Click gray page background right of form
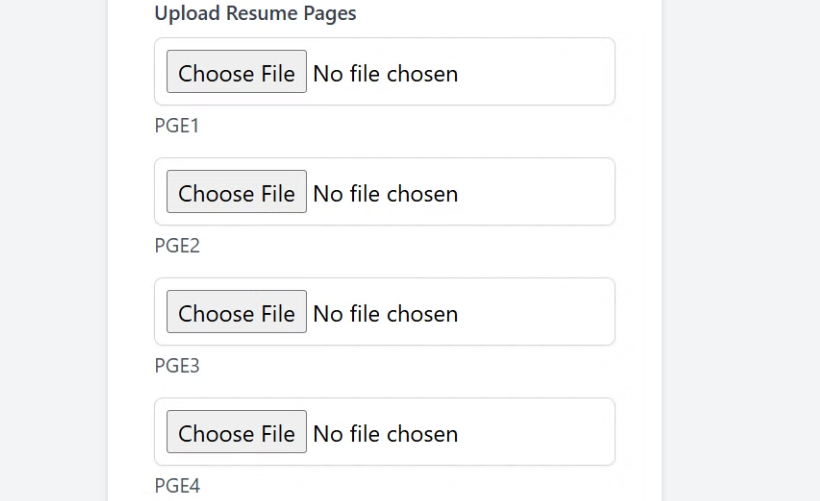Screen dimensions: 820x501 740,250
